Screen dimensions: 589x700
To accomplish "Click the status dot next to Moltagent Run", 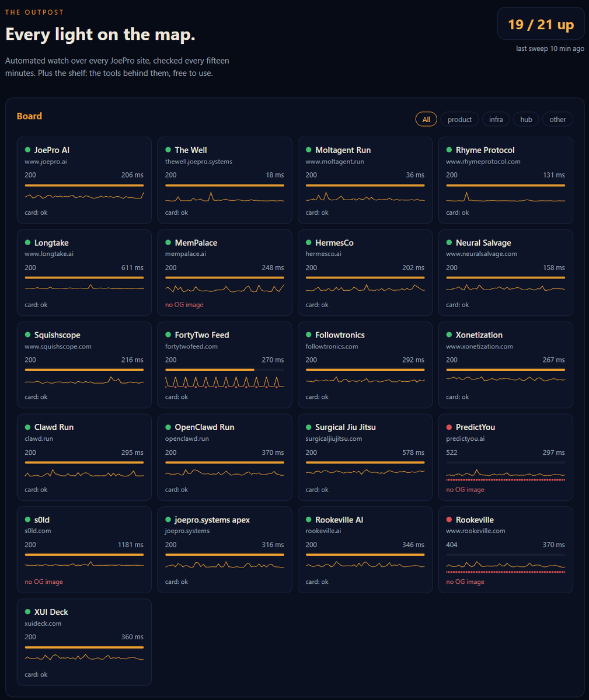I will coord(308,150).
